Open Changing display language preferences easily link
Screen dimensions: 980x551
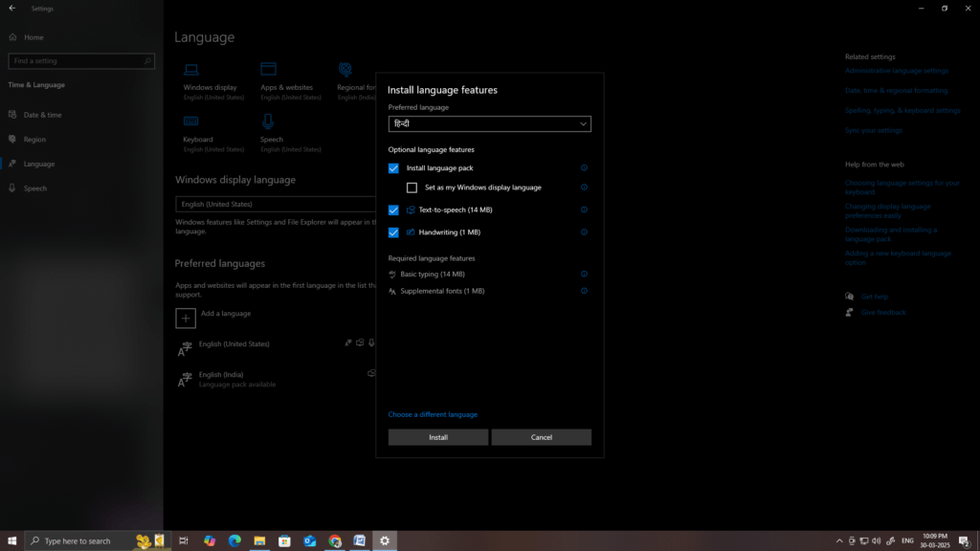pos(887,210)
